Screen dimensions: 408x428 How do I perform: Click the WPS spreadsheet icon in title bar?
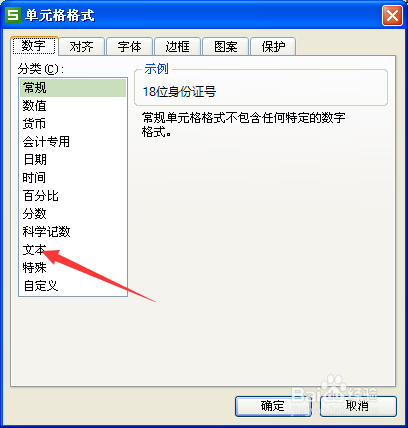pyautogui.click(x=13, y=15)
